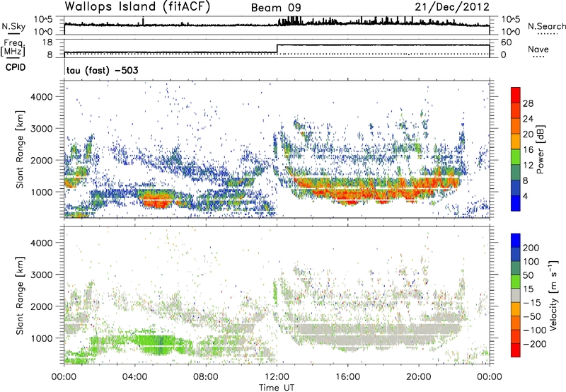Image resolution: width=566 pixels, height=392 pixels.
Task: Select the '12' label on Power colorbar
Action: [528, 166]
